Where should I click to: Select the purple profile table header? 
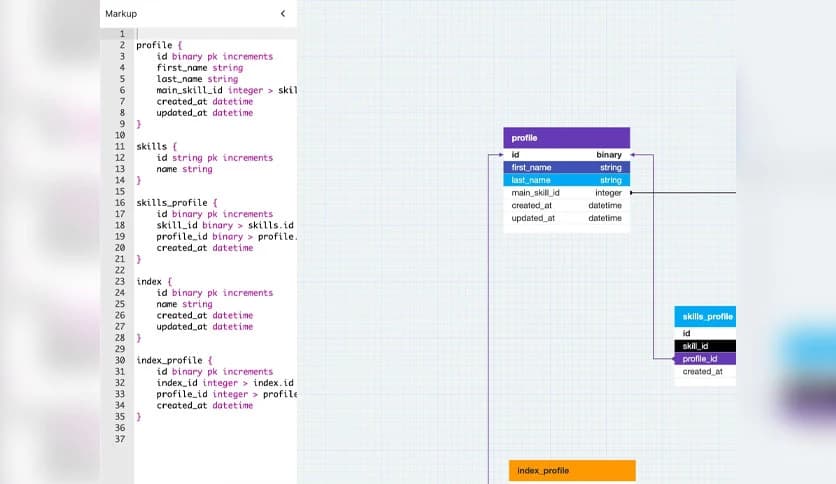pyautogui.click(x=566, y=138)
